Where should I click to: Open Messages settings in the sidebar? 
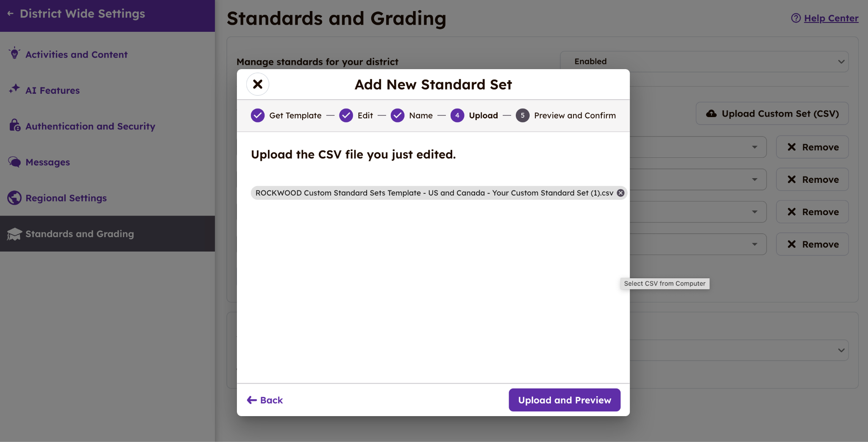(x=47, y=162)
